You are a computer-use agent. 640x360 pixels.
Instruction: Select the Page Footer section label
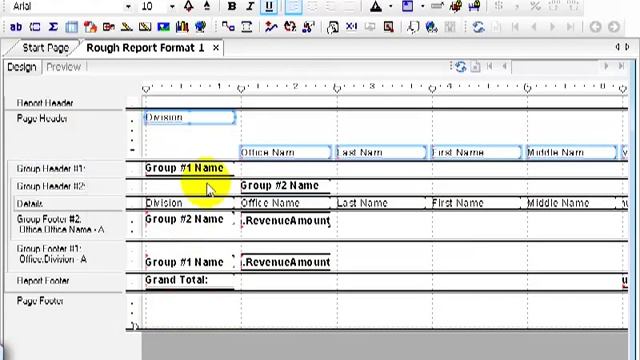[x=40, y=301]
